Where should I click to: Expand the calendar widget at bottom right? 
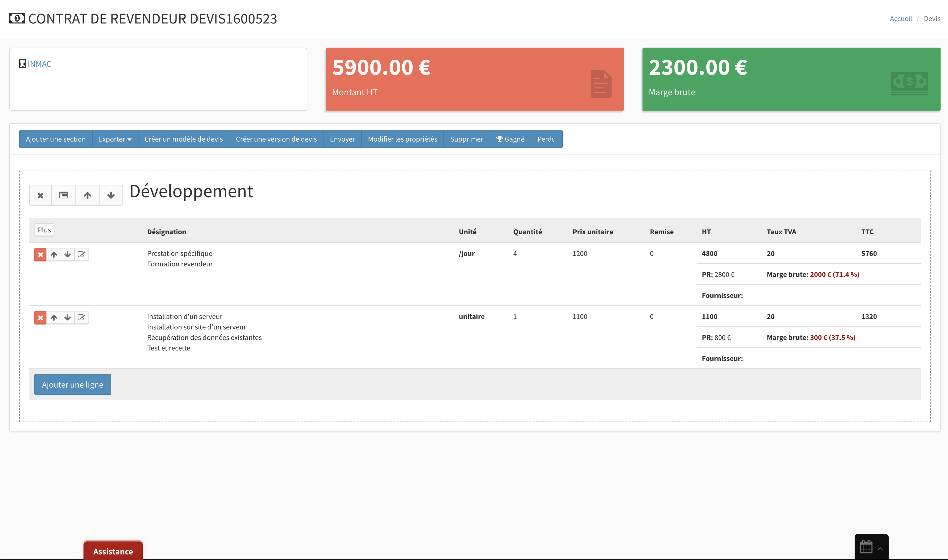(871, 547)
